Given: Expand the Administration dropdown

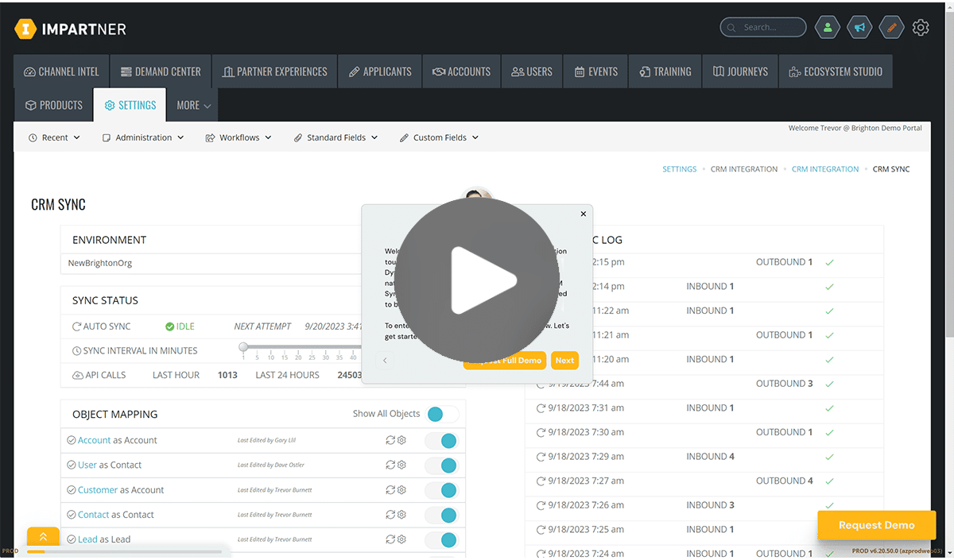Looking at the screenshot, I should [x=143, y=137].
